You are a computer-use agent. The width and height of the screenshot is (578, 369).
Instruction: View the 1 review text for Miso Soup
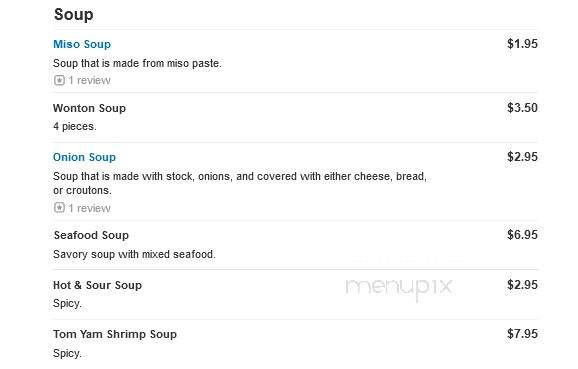tap(89, 80)
